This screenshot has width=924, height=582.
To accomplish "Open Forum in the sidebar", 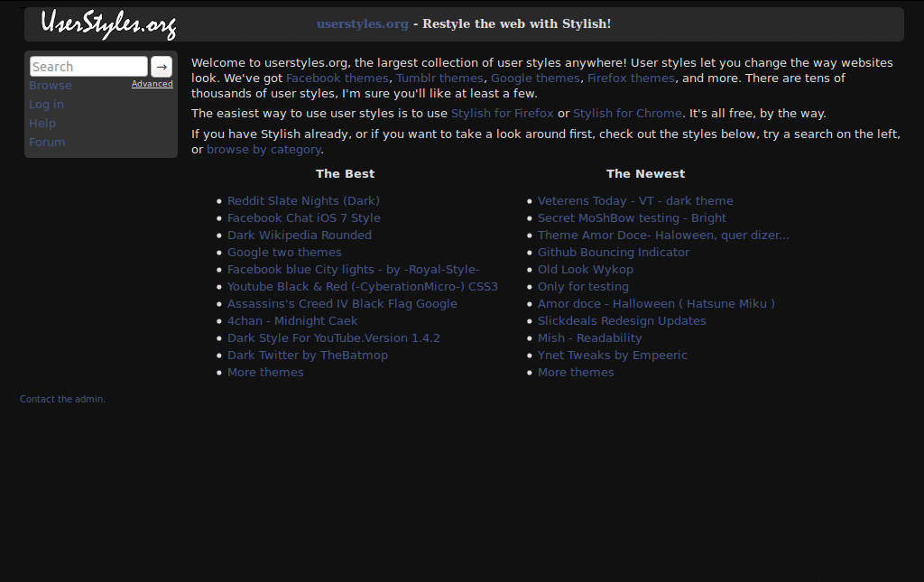I will [x=47, y=142].
